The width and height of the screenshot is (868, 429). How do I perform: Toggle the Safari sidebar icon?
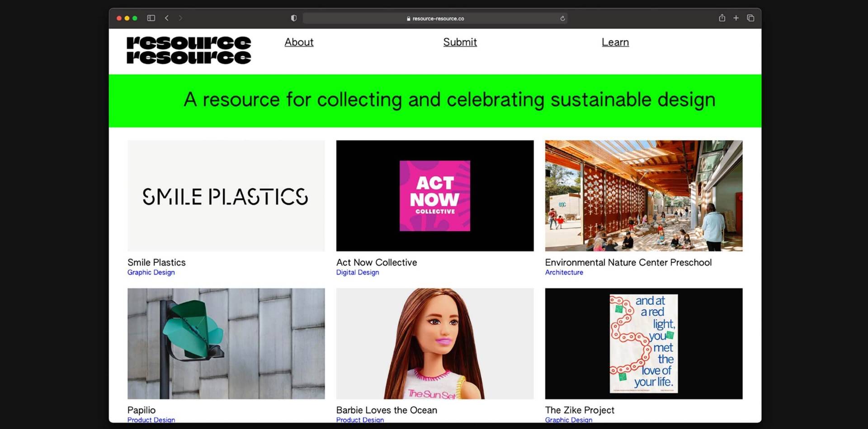[x=151, y=18]
